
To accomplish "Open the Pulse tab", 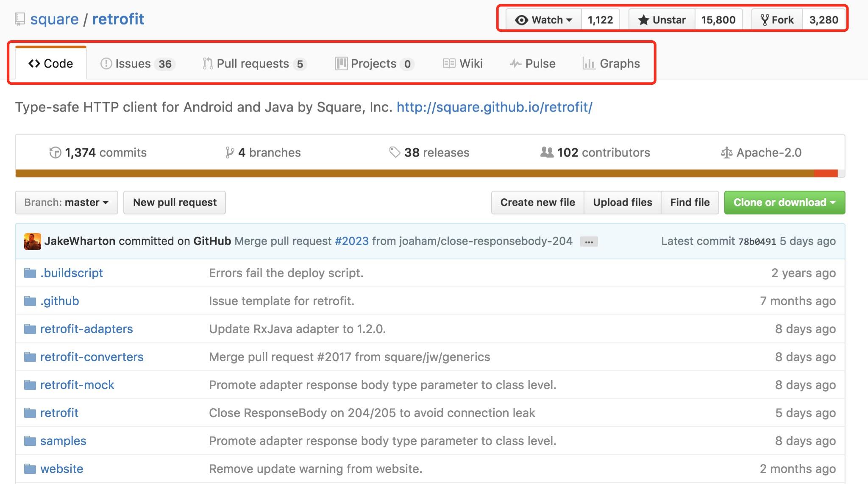I will click(533, 63).
